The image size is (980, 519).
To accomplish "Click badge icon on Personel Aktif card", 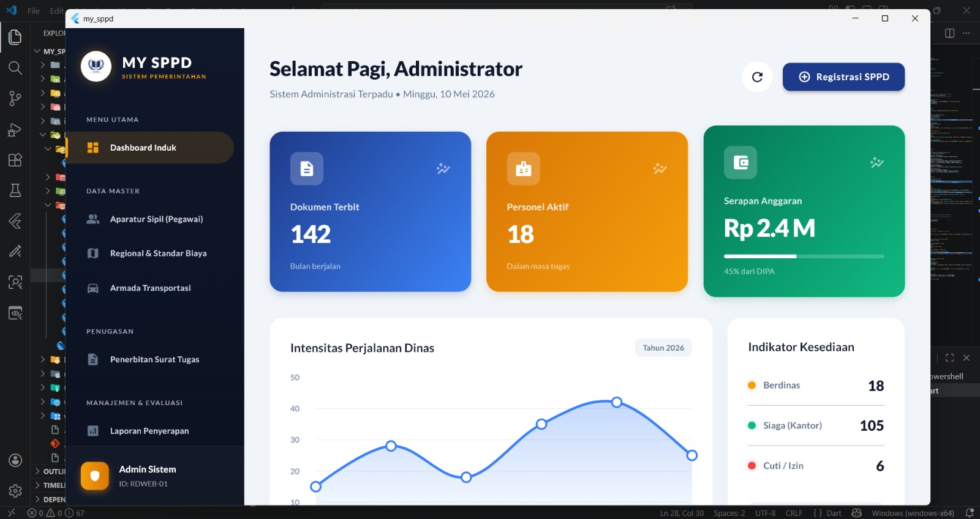I will pos(524,168).
